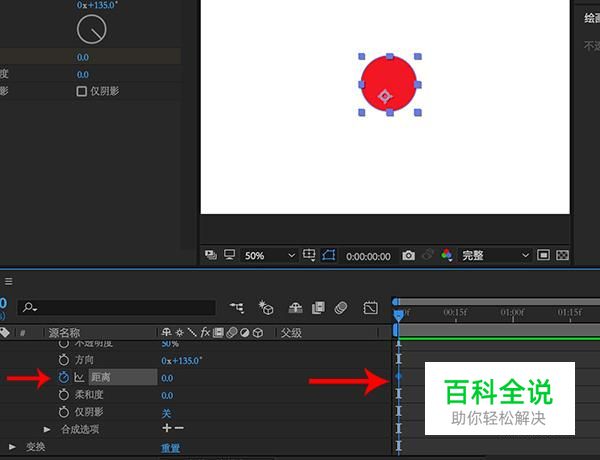Toggle stopwatch for 仅阴影 property
Screen dimensions: 600x460
tap(64, 412)
